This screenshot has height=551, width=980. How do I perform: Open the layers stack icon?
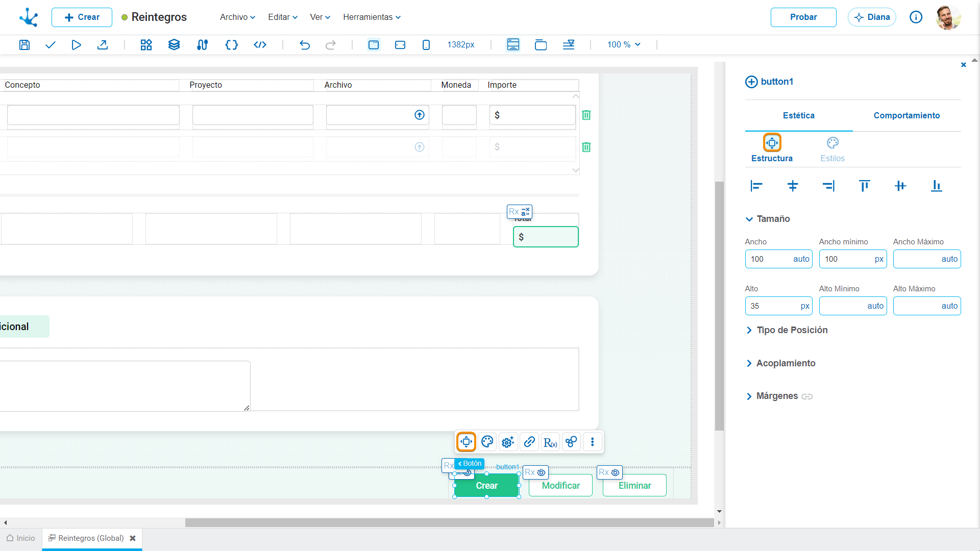pos(174,45)
